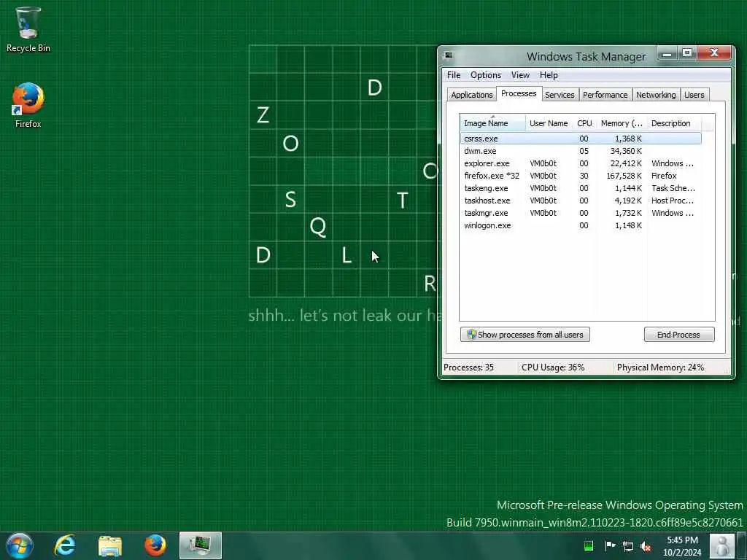The height and width of the screenshot is (560, 747).
Task: Switch to the Performance tab
Action: click(x=605, y=95)
